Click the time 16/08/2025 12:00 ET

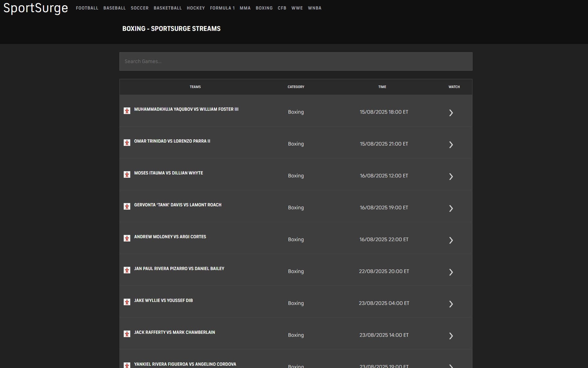coord(384,176)
